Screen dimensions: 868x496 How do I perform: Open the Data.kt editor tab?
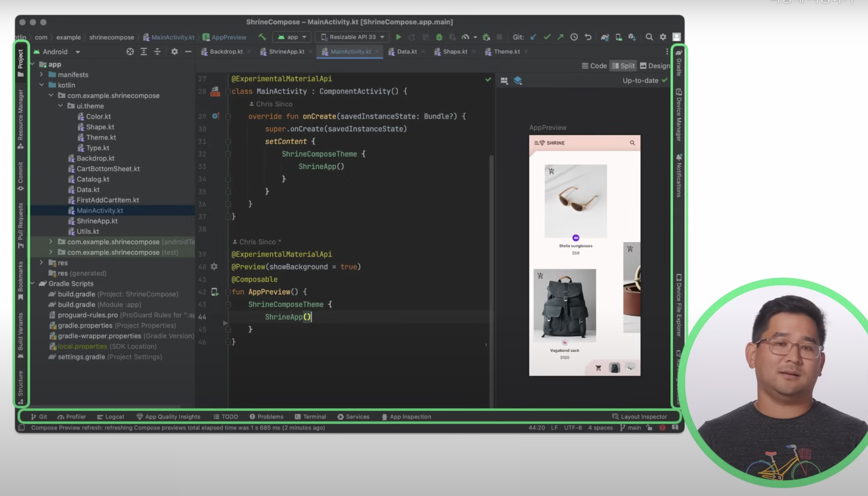(406, 51)
